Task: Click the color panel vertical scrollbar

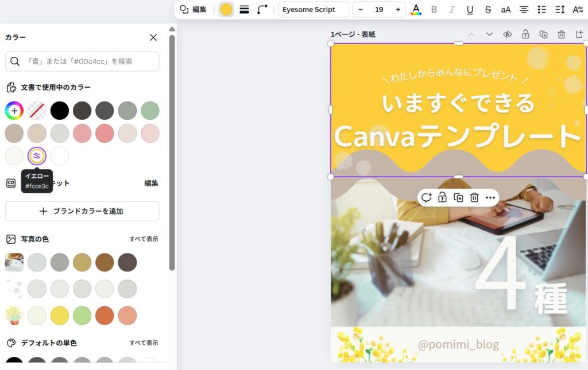Action: pos(172,153)
